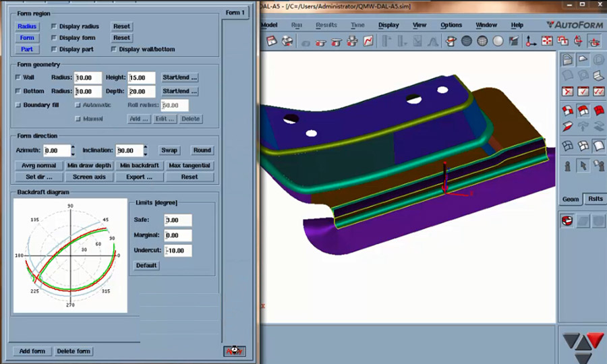Screen dimensions: 607x364
Task: Click the coordinate axes icon in toolbar
Action: pos(531,41)
